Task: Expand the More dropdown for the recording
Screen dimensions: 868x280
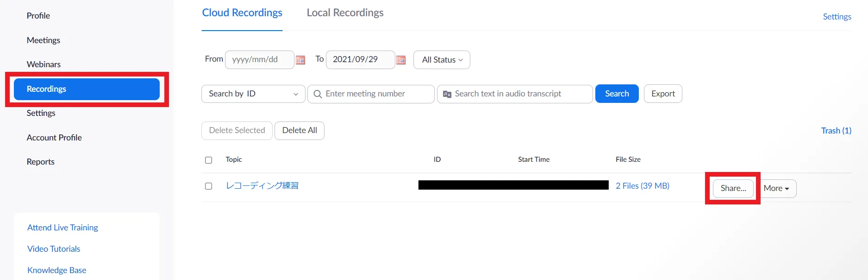Action: [776, 188]
